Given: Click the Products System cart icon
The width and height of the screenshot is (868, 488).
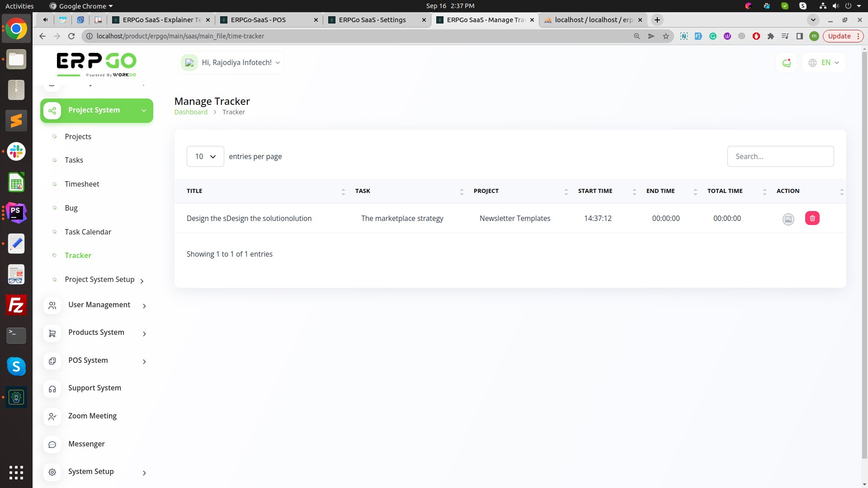Looking at the screenshot, I should pyautogui.click(x=52, y=333).
